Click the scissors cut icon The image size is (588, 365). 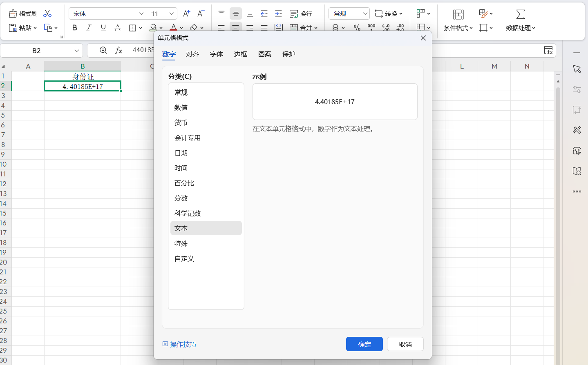47,13
